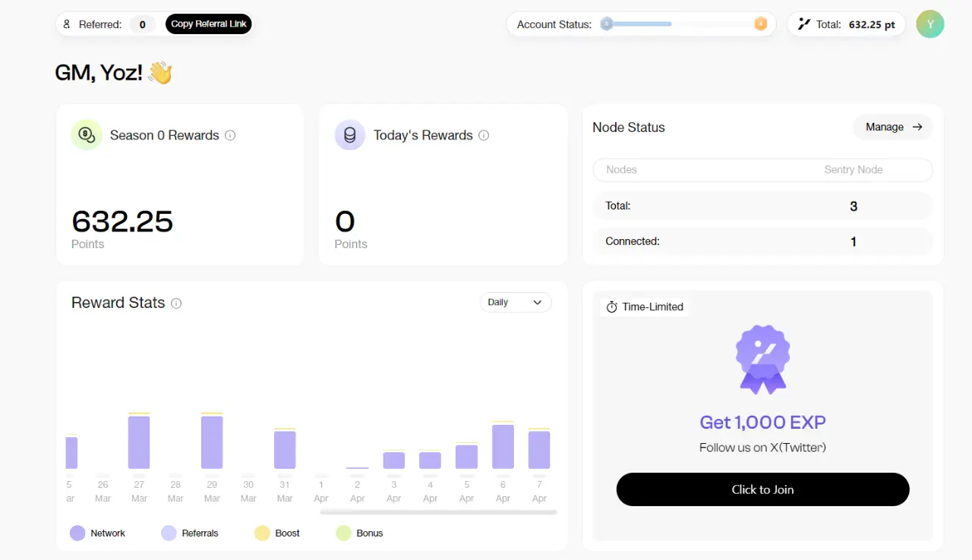Screen dimensions: 972x560
Task: Click the Today's Rewards 0 value
Action: point(345,222)
